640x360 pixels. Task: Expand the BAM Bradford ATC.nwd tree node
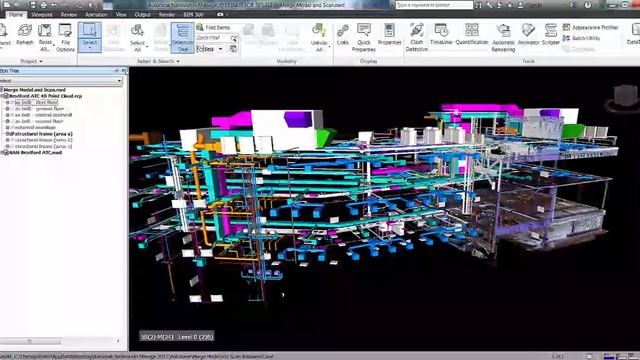point(2,152)
